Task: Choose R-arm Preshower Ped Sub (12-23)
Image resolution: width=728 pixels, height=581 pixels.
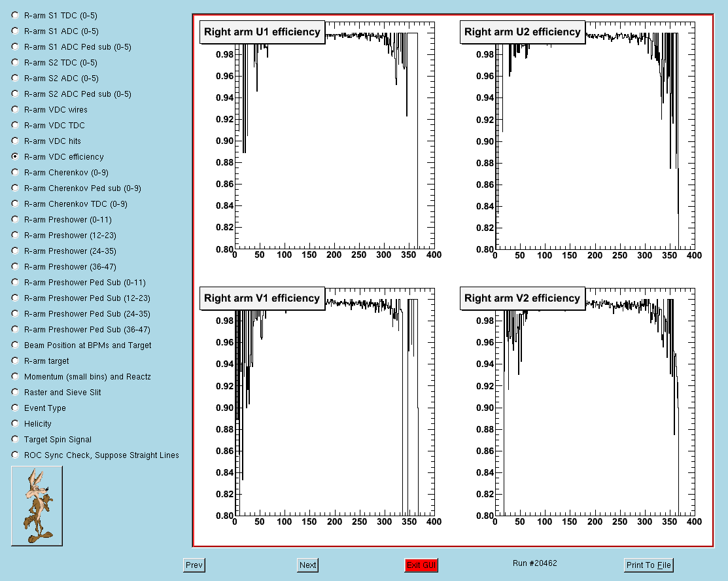Action: pos(15,298)
